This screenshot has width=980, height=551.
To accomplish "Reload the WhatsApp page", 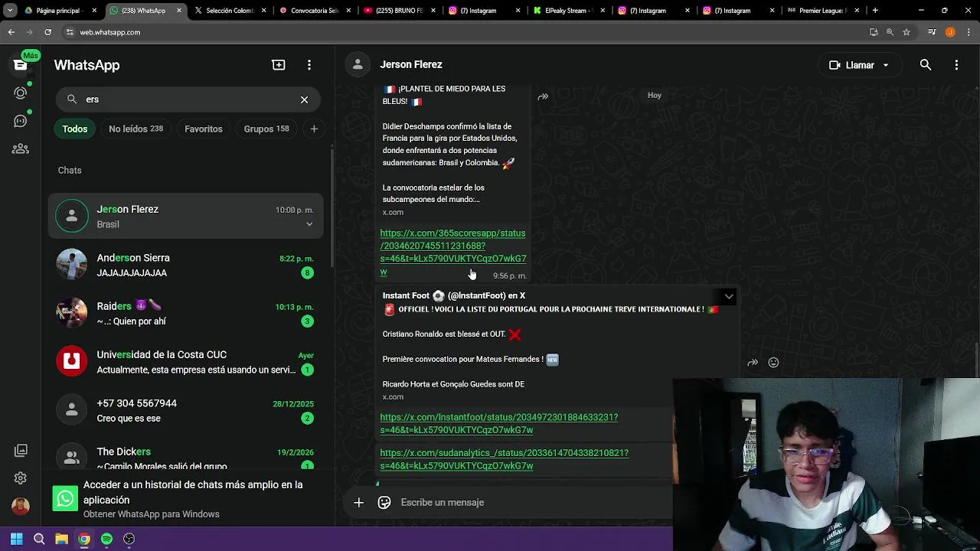I will tap(47, 32).
